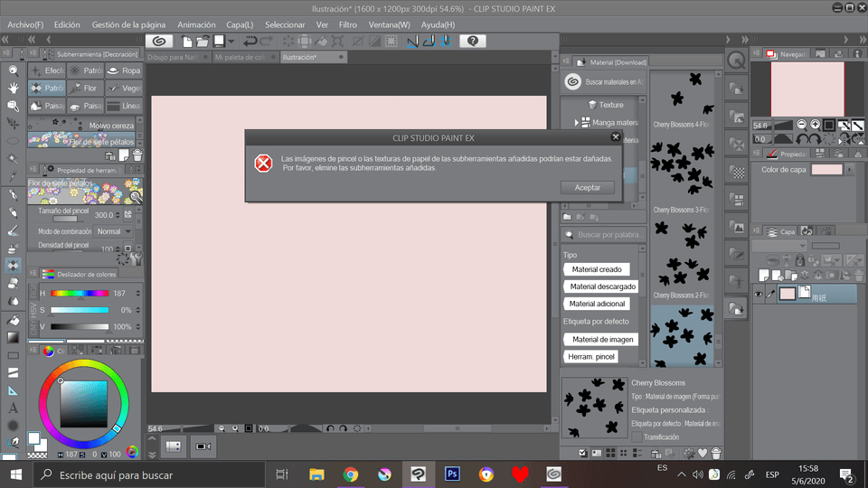Select the Flor sub tool group
This screenshot has height=488, width=868.
(85, 88)
